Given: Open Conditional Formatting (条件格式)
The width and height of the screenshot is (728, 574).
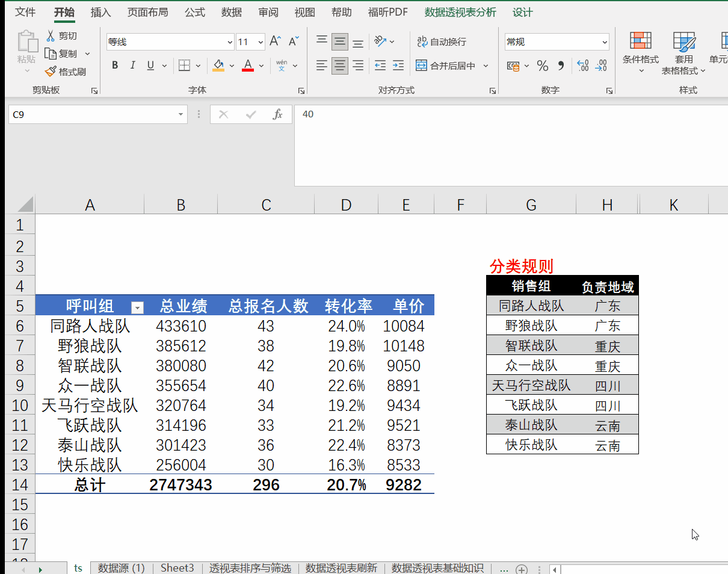Looking at the screenshot, I should click(641, 54).
